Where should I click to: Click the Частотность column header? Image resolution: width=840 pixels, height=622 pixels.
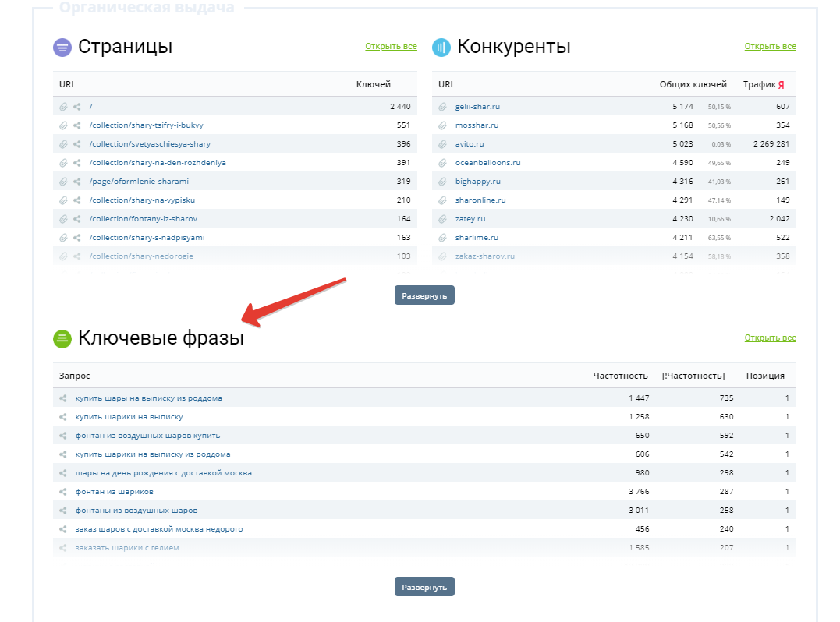click(620, 376)
